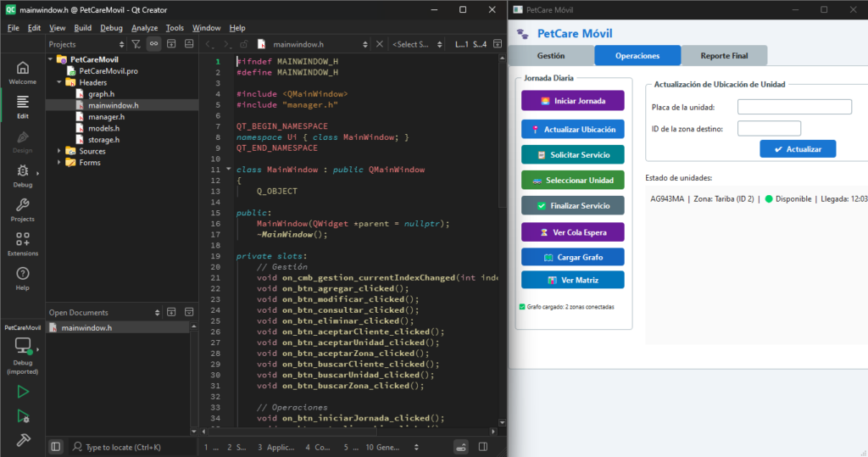
Task: Switch to the Reporte Final tab
Action: (x=724, y=55)
